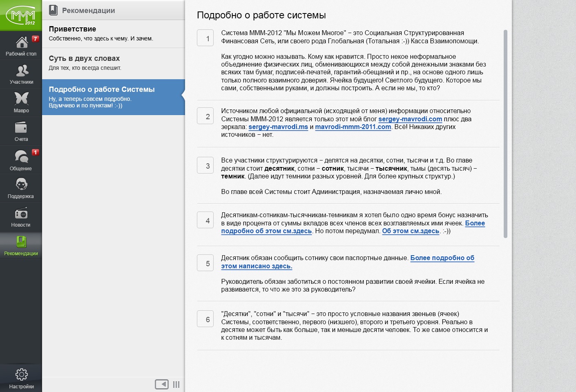
Task: Click the bold word тысячник
Action: [x=391, y=168]
